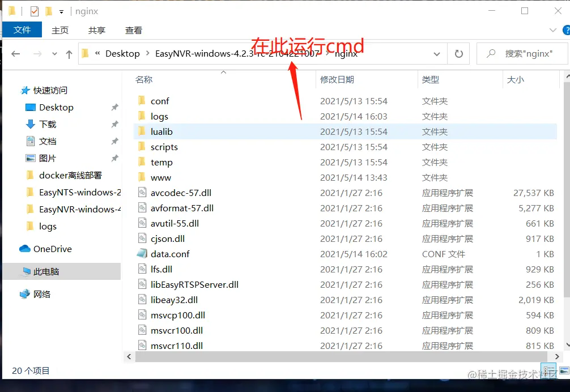Select libeay32.dll file

[174, 300]
